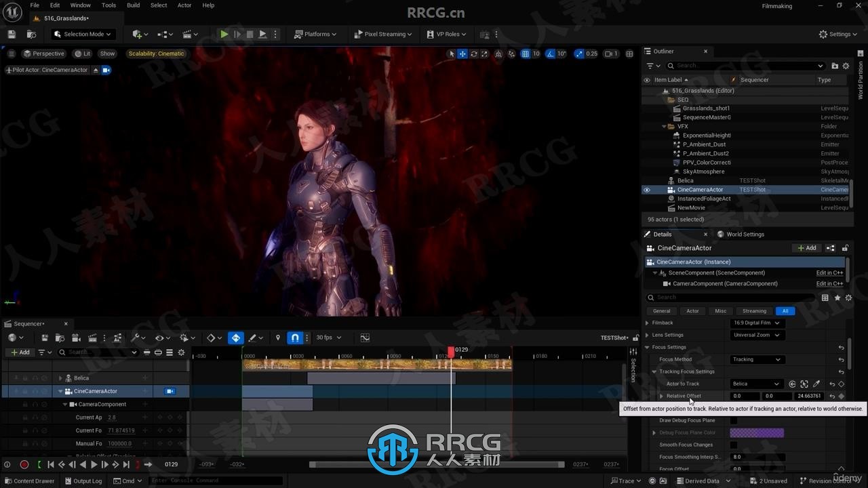Click the Debug Focus Plane Color swatch
Screen dimensions: 868x488
[x=757, y=432]
